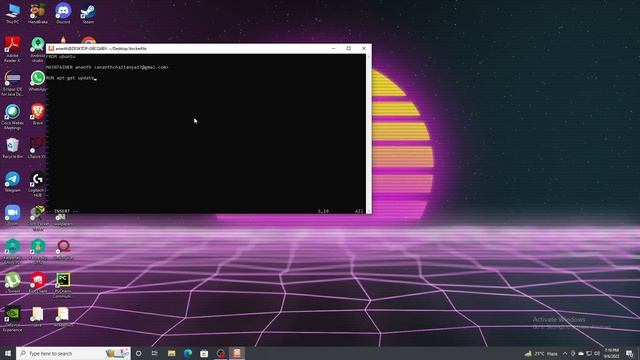The image size is (640, 360).
Task: Open the Recycle Bin
Action: tap(13, 148)
